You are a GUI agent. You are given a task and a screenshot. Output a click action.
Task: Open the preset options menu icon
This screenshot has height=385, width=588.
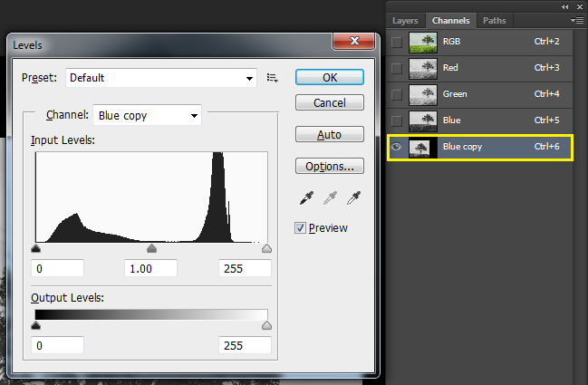pos(272,79)
